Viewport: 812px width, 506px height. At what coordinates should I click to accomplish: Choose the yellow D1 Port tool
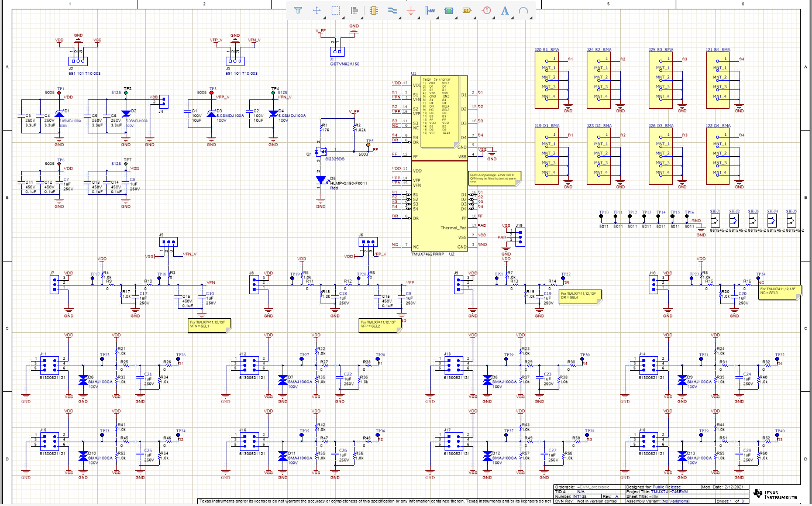tap(467, 11)
